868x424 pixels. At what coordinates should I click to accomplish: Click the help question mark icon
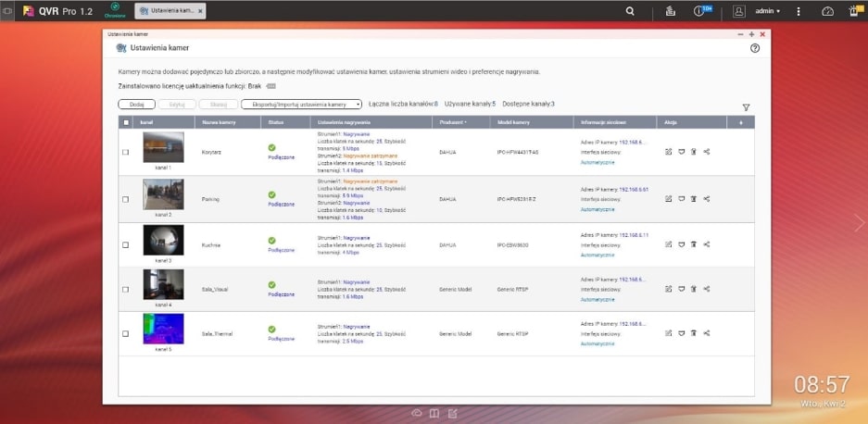click(x=755, y=48)
